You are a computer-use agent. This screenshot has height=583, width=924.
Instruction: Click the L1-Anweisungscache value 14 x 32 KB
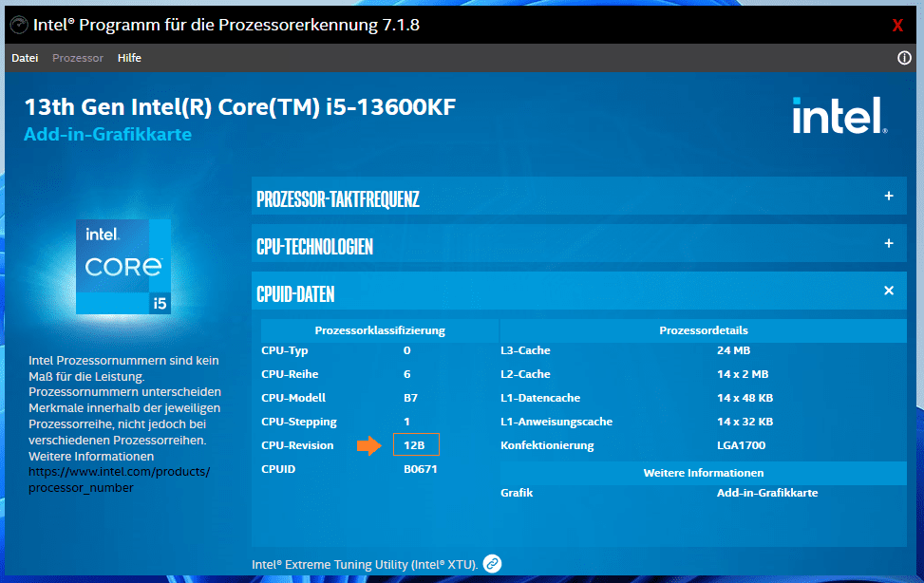point(745,422)
